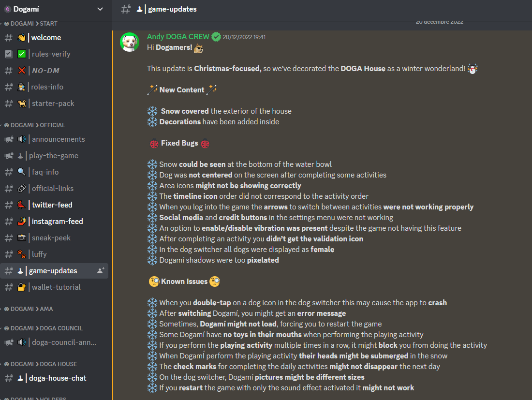The image size is (532, 400).
Task: Click the verified badge next to Andy DOGA CREW
Action: 216,37
